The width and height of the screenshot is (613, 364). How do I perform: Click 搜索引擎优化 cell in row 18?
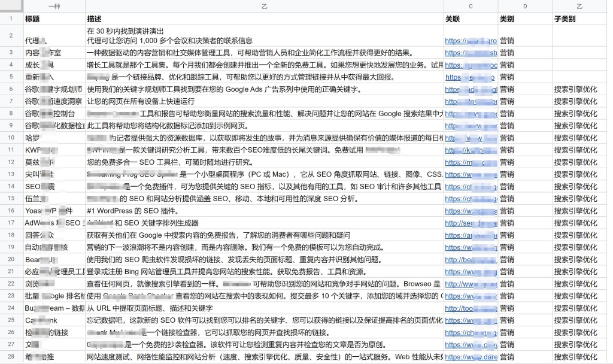pos(579,235)
